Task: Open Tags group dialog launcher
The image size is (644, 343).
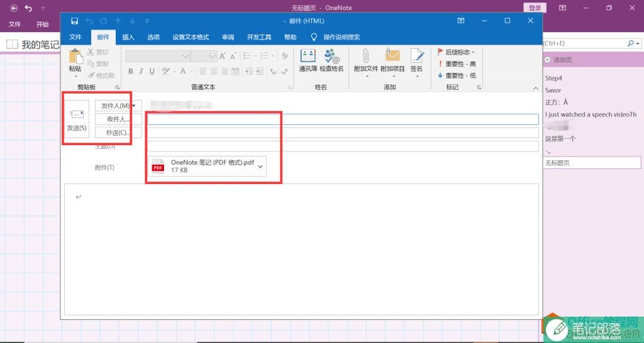Action: [479, 87]
